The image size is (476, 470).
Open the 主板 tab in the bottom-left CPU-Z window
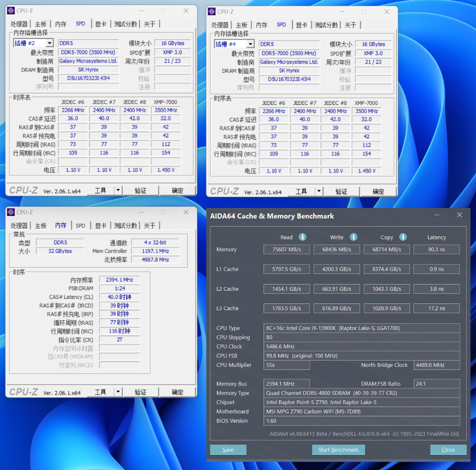(x=40, y=225)
